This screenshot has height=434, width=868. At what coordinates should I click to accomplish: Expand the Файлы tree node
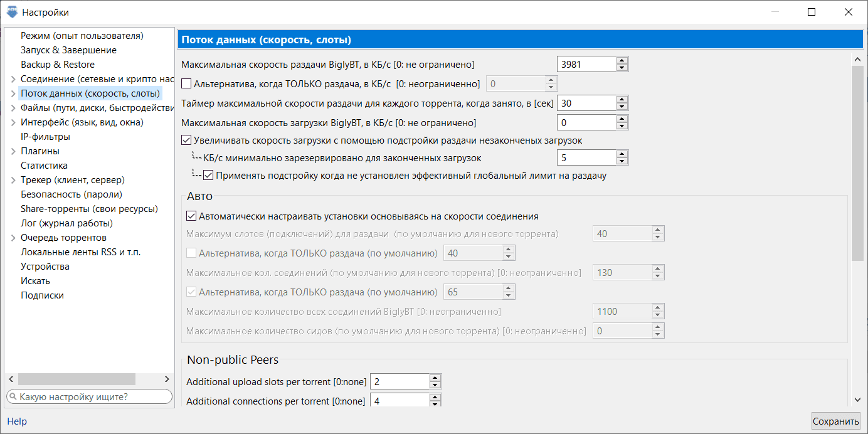point(13,108)
